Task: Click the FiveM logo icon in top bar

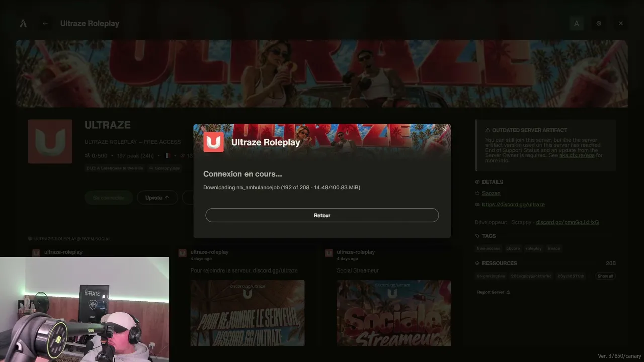Action: (x=23, y=23)
